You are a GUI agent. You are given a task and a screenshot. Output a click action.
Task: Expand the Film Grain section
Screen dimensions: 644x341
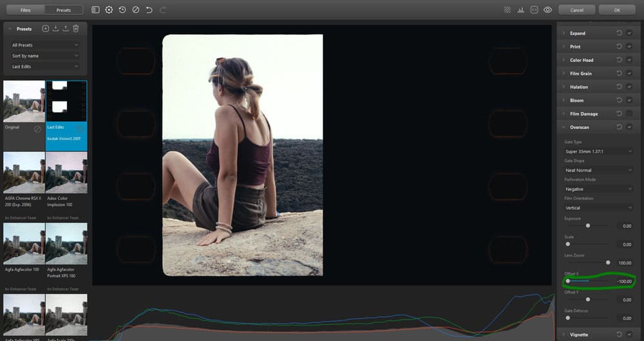point(563,73)
